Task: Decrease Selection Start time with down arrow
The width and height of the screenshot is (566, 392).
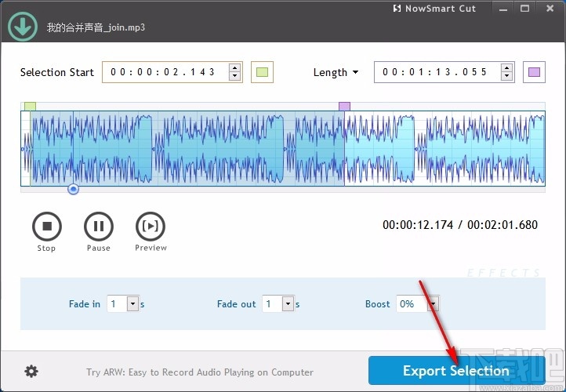Action: tap(234, 76)
